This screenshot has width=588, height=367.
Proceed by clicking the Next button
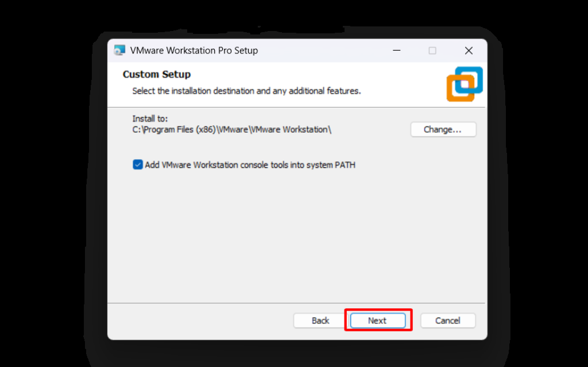click(x=377, y=320)
